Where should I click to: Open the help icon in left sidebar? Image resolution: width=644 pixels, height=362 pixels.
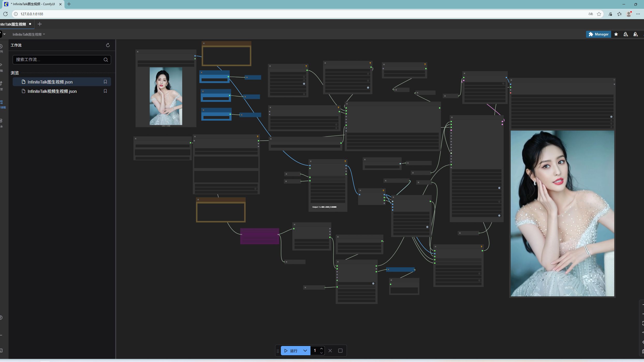tap(1, 318)
